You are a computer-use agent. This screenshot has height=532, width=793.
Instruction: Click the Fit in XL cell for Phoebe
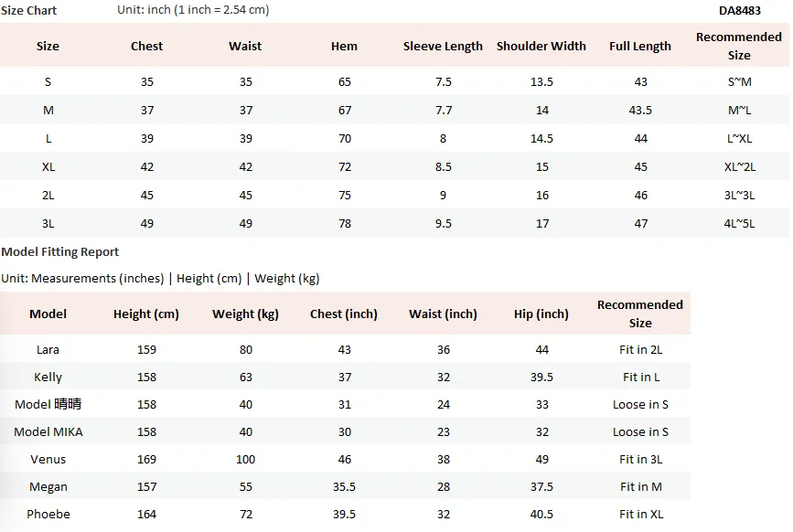pyautogui.click(x=641, y=515)
